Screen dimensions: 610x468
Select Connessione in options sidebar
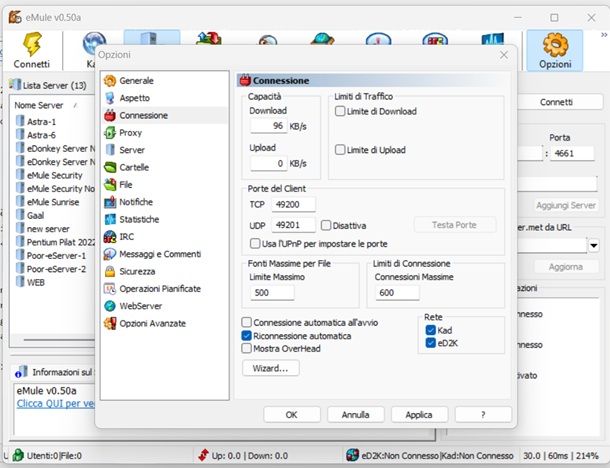[143, 116]
